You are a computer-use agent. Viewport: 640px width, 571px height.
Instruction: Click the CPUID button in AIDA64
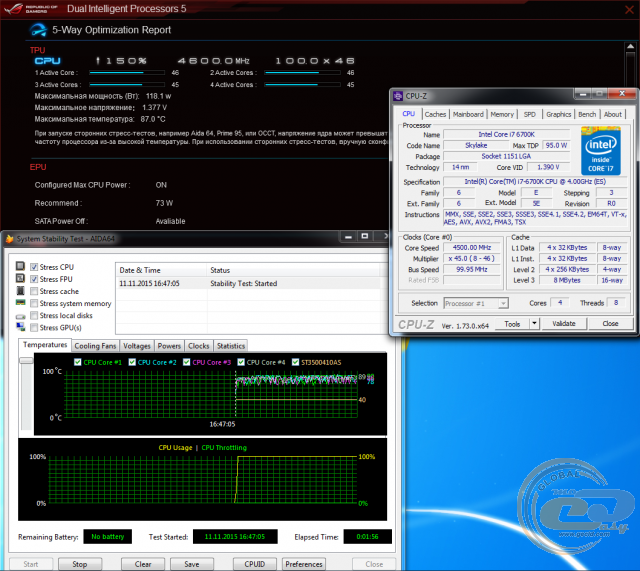255,564
